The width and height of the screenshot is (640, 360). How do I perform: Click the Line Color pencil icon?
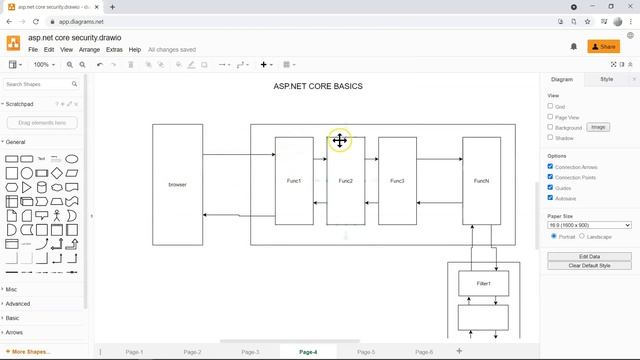(191, 64)
